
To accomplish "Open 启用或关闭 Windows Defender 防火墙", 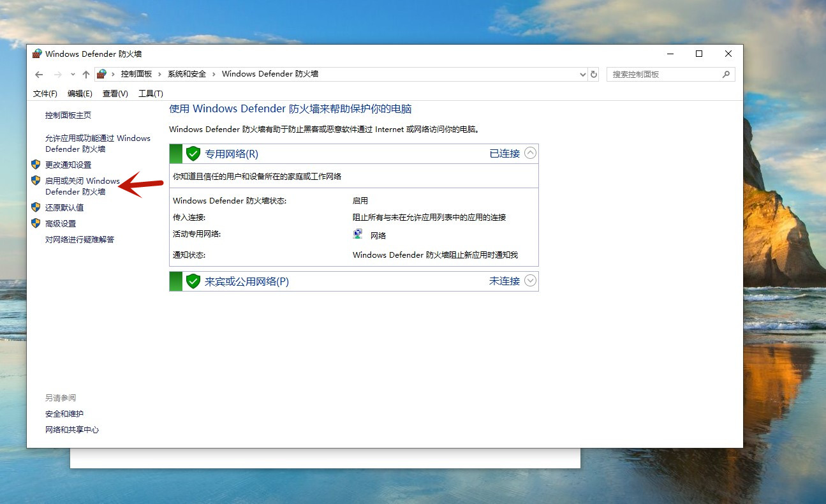I will point(82,186).
